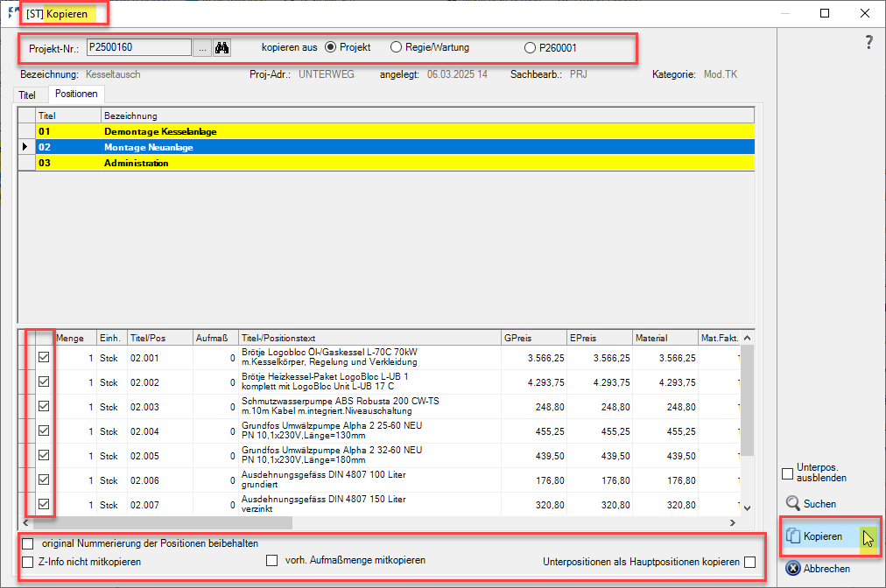Image resolution: width=886 pixels, height=588 pixels.
Task: Switch to the Titel tab
Action: pos(27,94)
